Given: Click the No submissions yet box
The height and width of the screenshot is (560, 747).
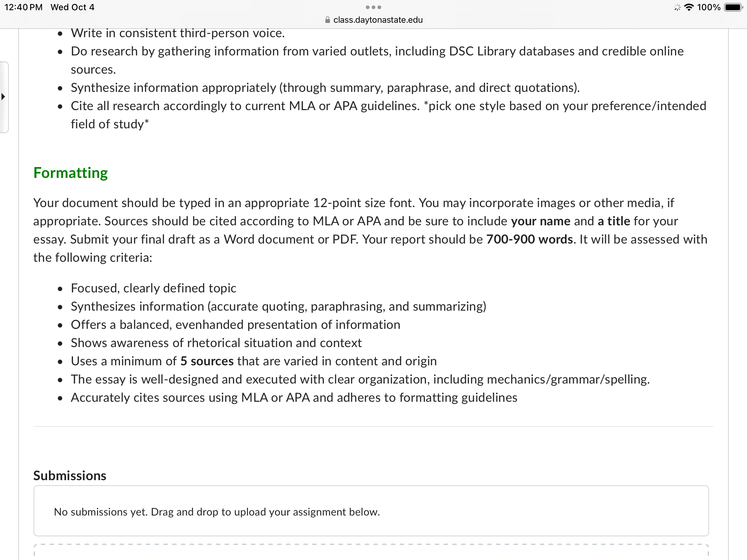Looking at the screenshot, I should (371, 511).
